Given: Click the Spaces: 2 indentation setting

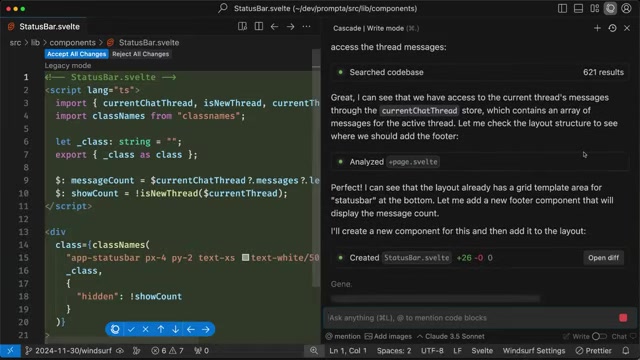Looking at the screenshot, I should (394, 351).
